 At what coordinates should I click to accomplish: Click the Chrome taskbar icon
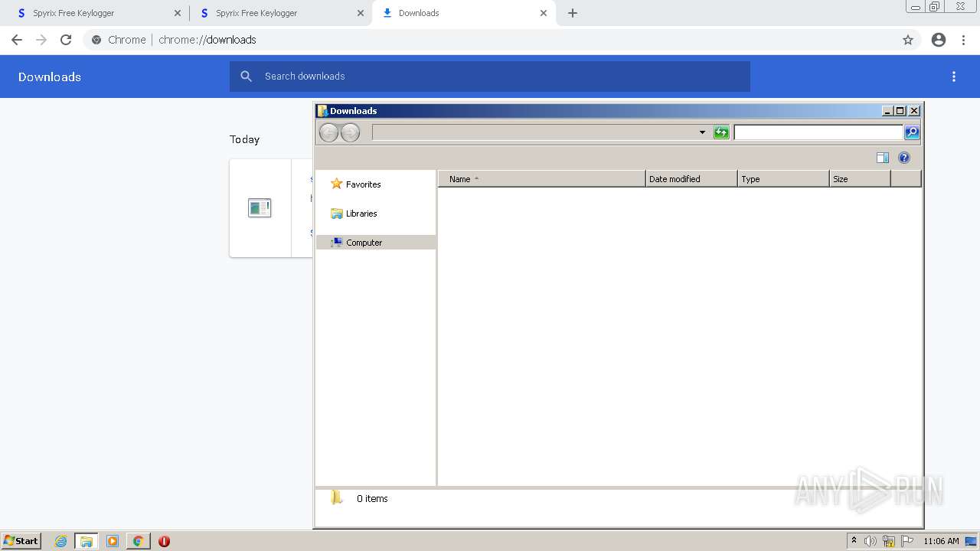[138, 541]
